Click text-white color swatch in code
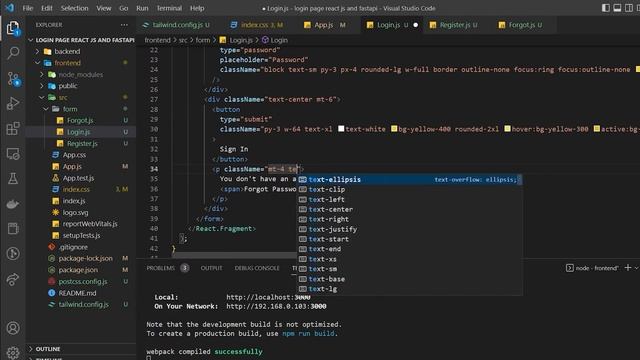Screen dimensions: 640x360 tap(341, 129)
